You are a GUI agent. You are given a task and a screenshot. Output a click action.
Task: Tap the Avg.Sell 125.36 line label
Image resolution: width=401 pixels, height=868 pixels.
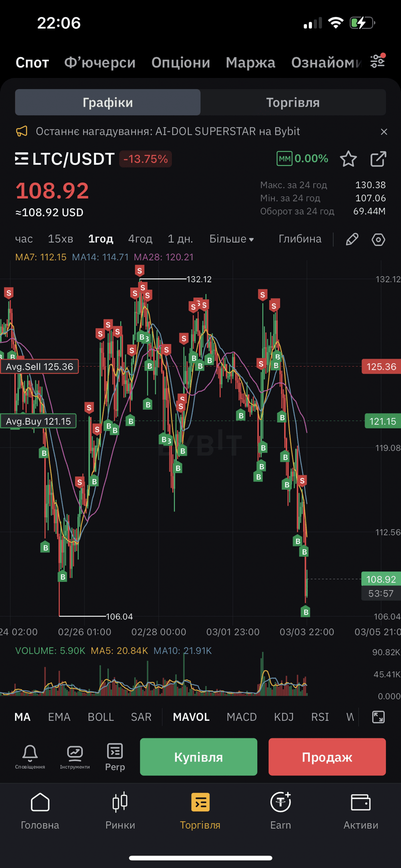[x=39, y=367]
